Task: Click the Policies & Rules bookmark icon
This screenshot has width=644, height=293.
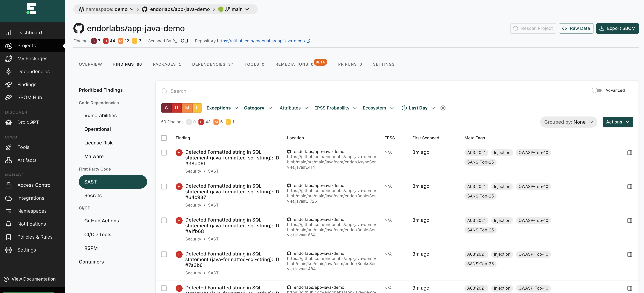Action: [x=9, y=237]
